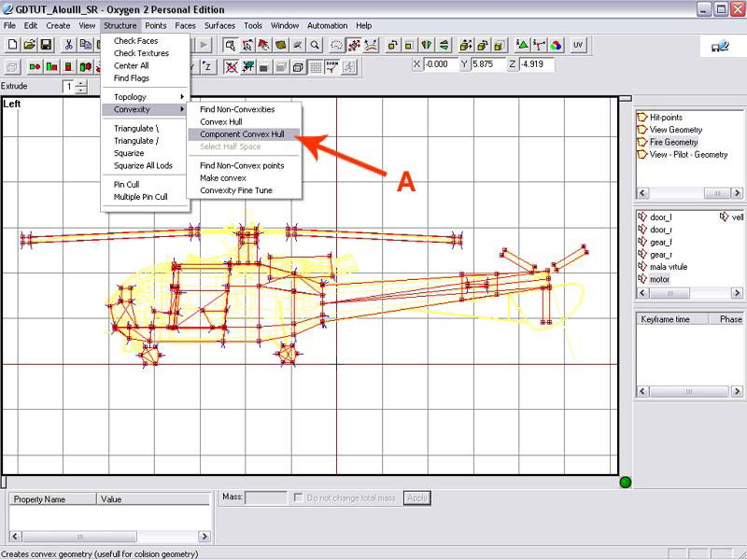Screen dimensions: 747x560
Task: Click the RGB color circles toolbar icon
Action: tap(556, 45)
